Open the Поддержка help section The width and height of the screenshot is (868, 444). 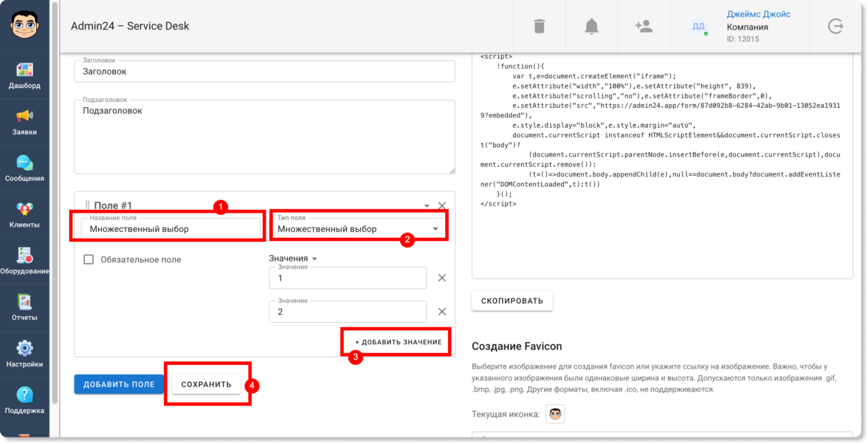click(24, 401)
